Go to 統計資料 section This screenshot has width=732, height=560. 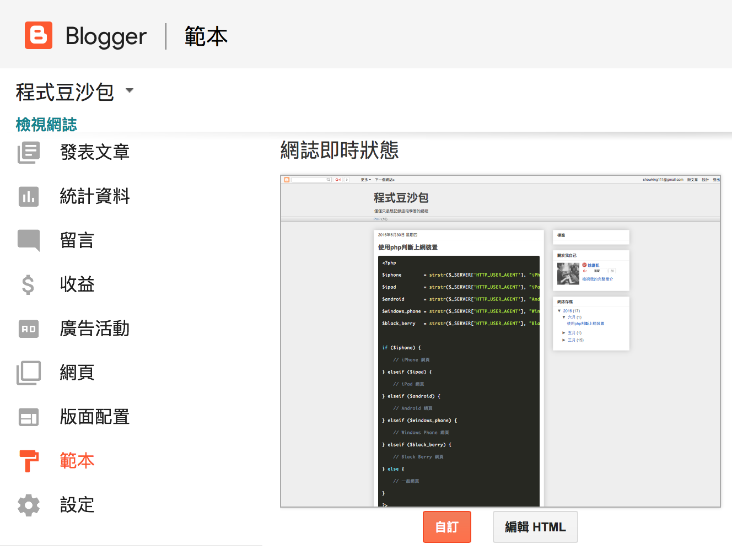[95, 196]
